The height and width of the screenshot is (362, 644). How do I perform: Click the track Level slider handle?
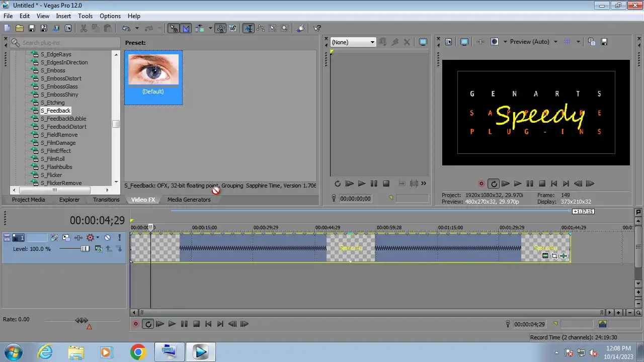tap(85, 249)
